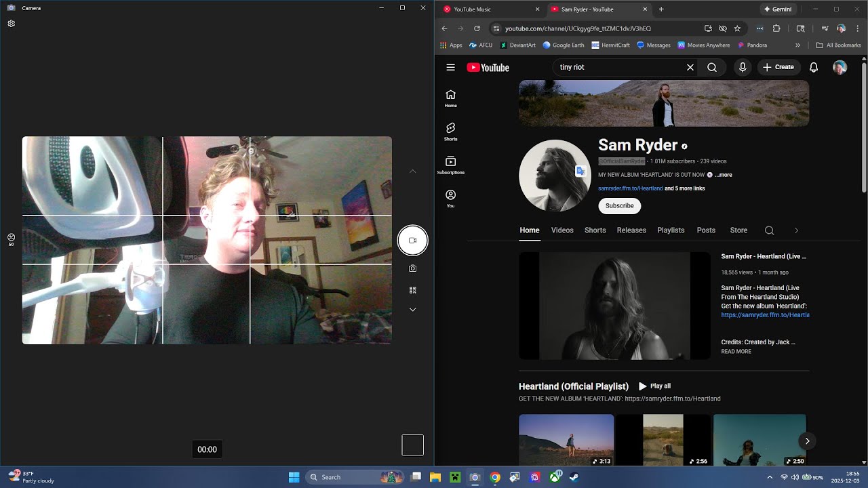Open the Google Earth bookmark
Screen dimensions: 868x488
[x=564, y=45]
